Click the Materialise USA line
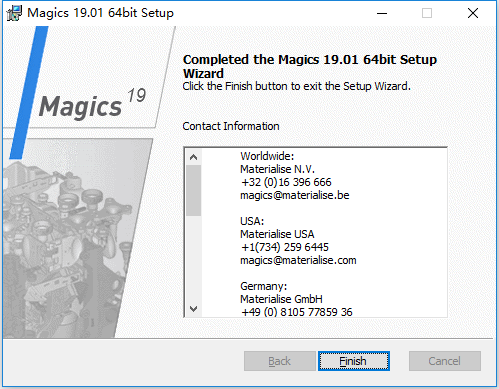 point(277,234)
